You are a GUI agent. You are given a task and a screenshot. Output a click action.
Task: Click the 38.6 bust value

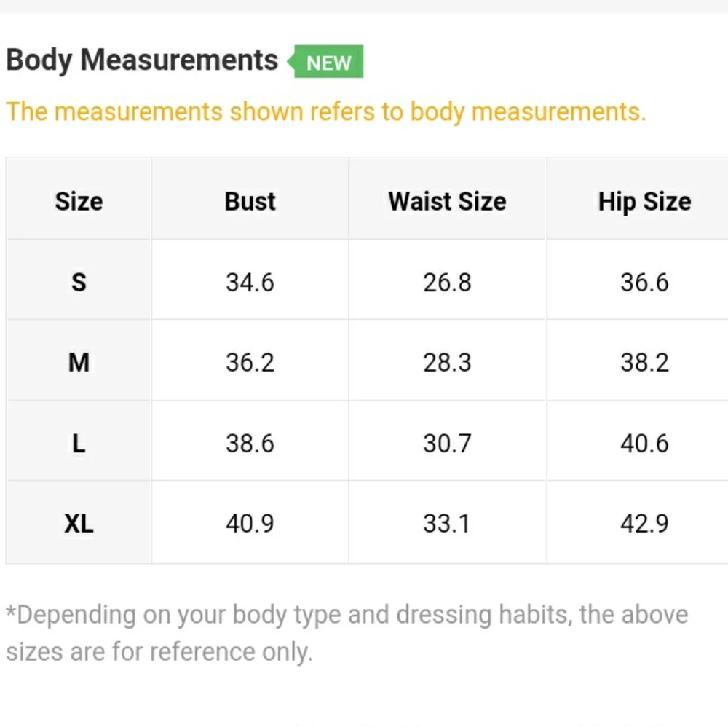click(x=250, y=443)
